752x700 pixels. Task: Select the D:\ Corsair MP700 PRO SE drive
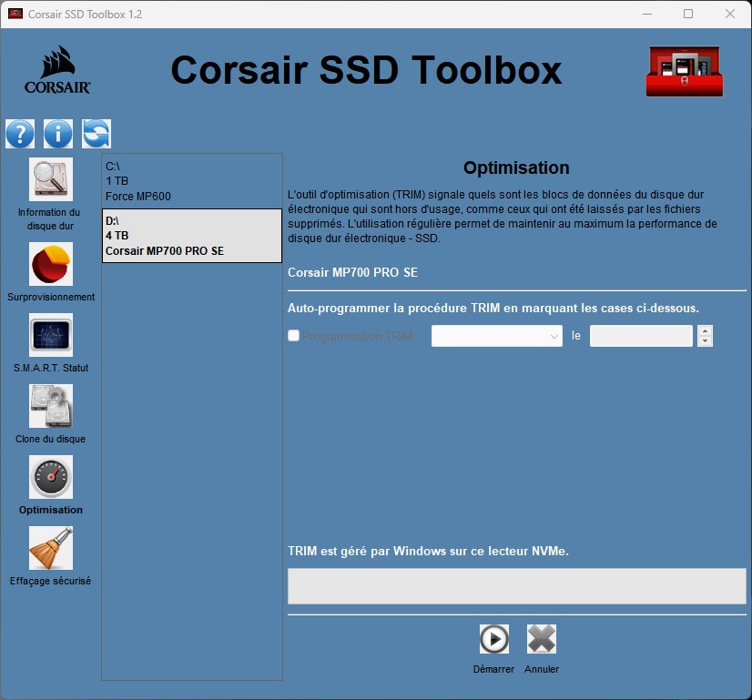[192, 236]
